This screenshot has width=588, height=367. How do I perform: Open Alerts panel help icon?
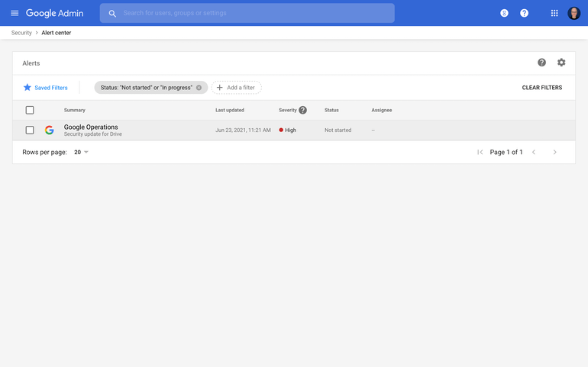point(541,63)
